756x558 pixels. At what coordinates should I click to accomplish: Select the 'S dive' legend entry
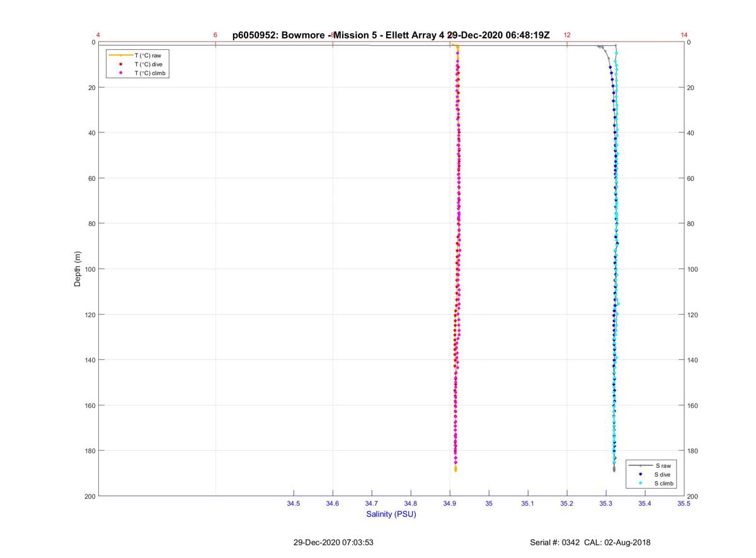pos(663,474)
